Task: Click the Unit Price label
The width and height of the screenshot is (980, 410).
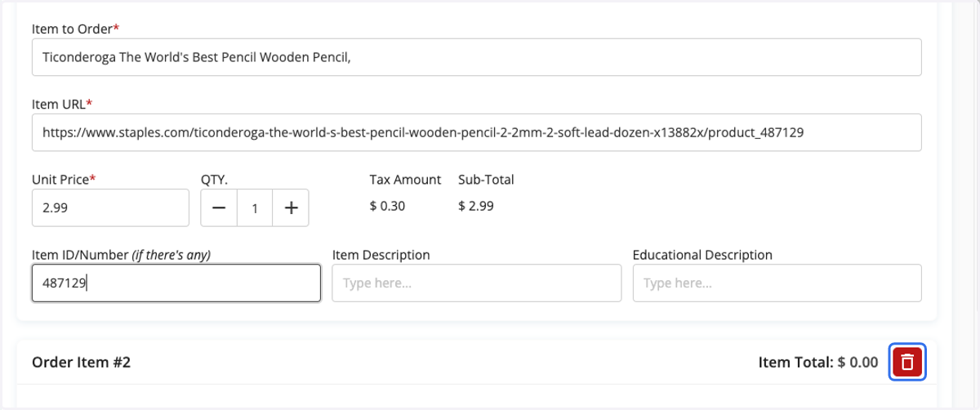Action: click(64, 180)
